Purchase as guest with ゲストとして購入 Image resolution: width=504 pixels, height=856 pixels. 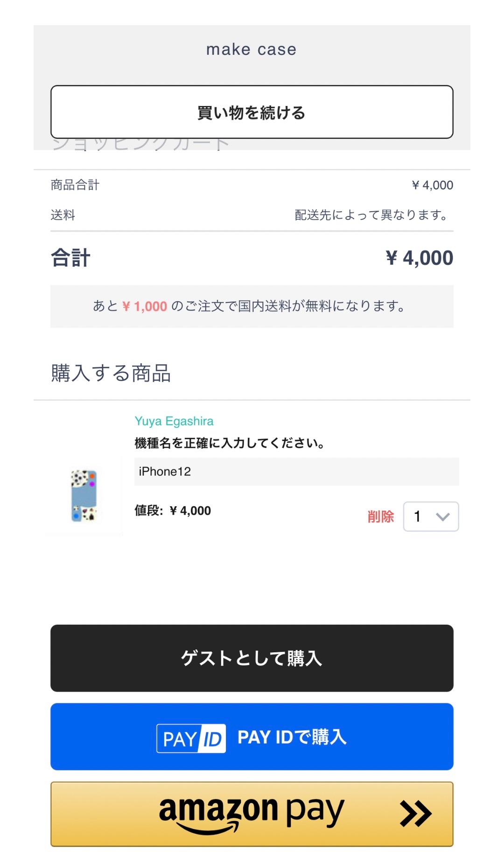click(x=252, y=658)
